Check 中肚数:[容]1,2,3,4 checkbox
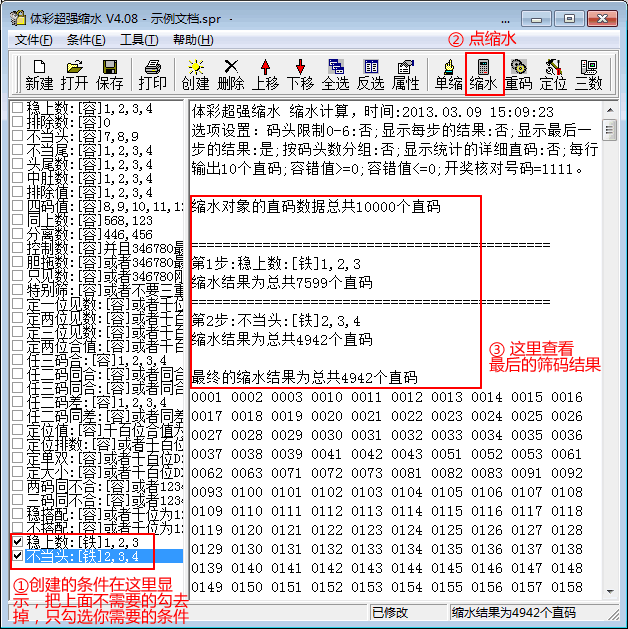This screenshot has width=628, height=629. point(17,178)
